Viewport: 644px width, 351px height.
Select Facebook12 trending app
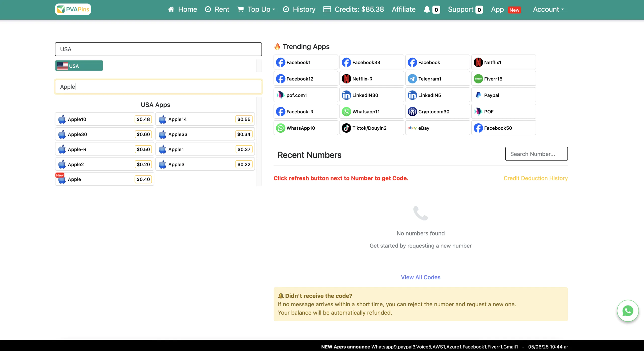306,78
